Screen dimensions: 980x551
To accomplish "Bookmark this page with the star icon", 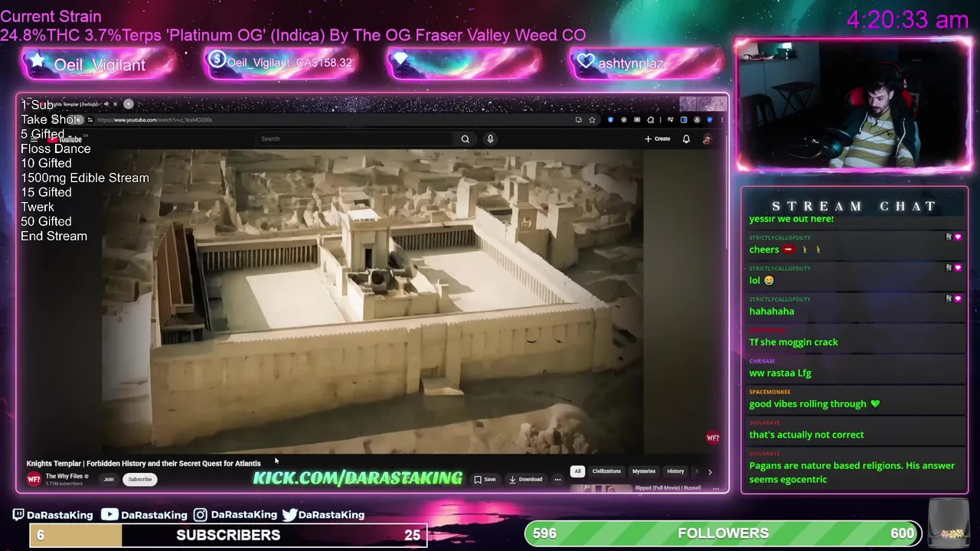I will [592, 119].
